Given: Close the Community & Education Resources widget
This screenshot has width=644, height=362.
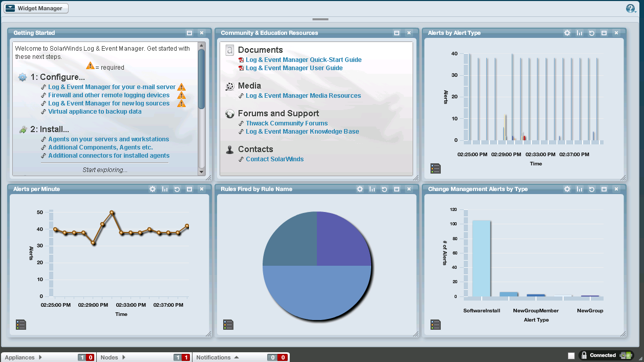Looking at the screenshot, I should tap(409, 33).
